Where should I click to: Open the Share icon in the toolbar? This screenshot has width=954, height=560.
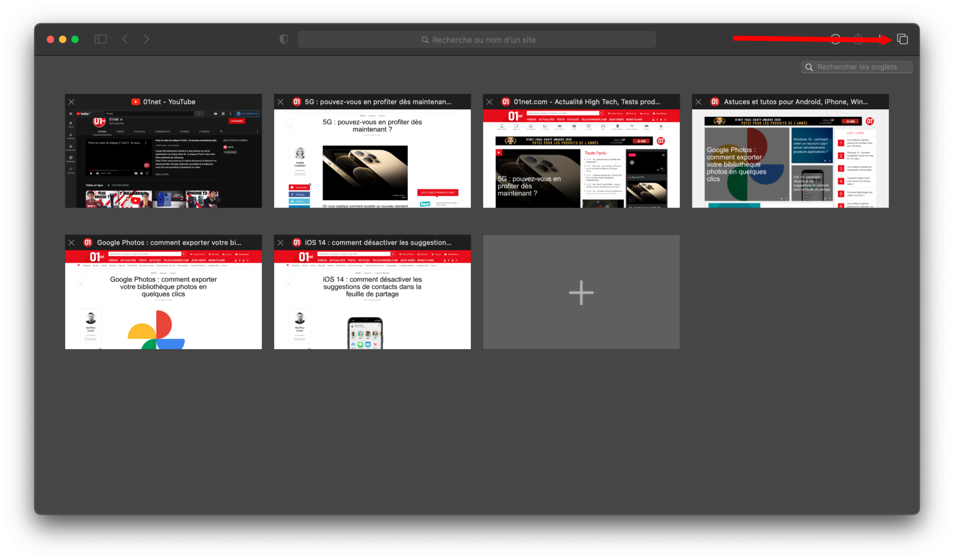click(x=858, y=39)
